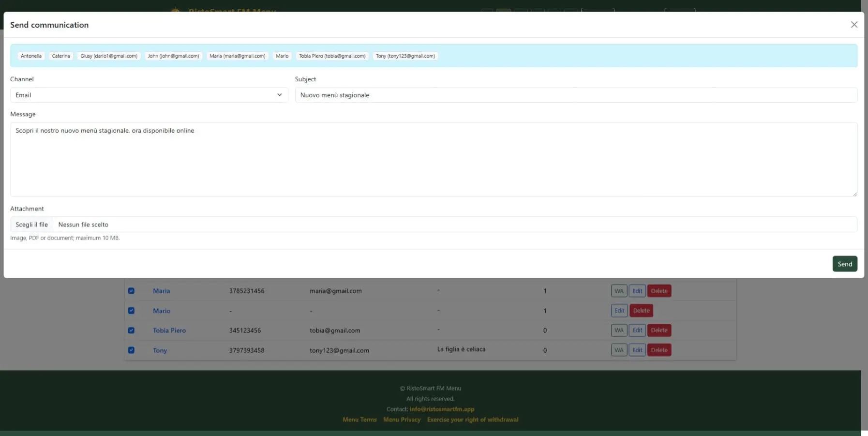The image size is (868, 436).
Task: Uncheck the Tony row checkbox
Action: coord(131,350)
